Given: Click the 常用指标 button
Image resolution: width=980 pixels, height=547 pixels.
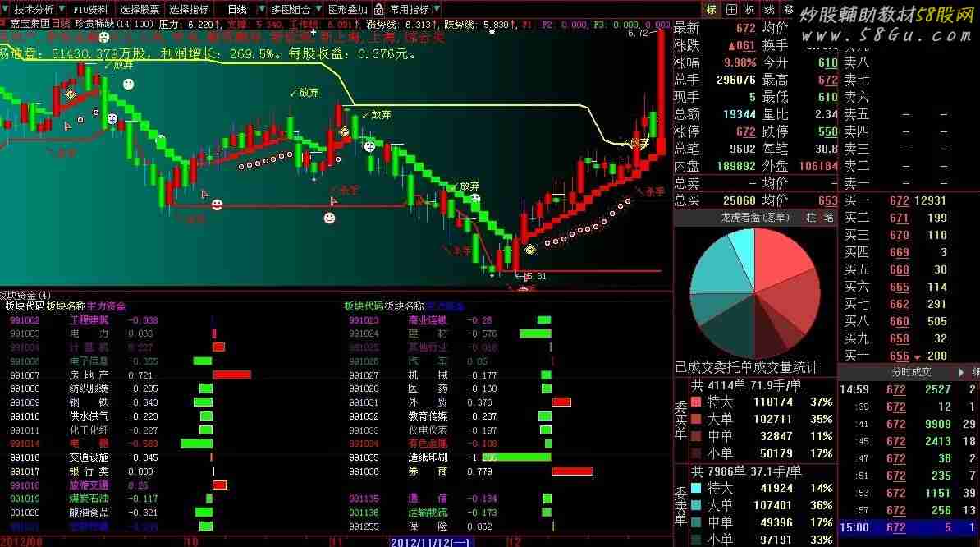Looking at the screenshot, I should click(x=410, y=9).
